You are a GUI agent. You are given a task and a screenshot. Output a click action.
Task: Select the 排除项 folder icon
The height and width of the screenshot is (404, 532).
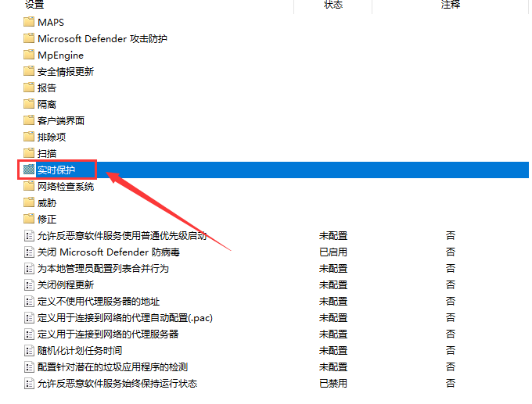(30, 137)
